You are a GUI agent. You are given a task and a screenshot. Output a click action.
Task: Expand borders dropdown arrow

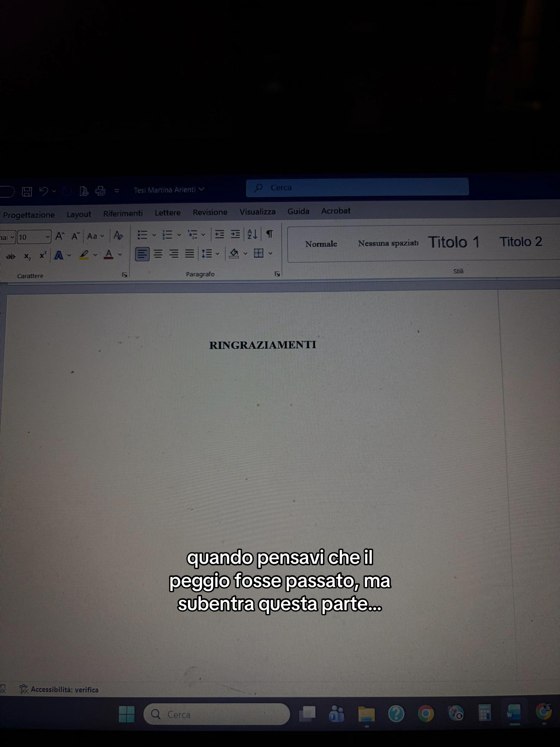pos(270,253)
